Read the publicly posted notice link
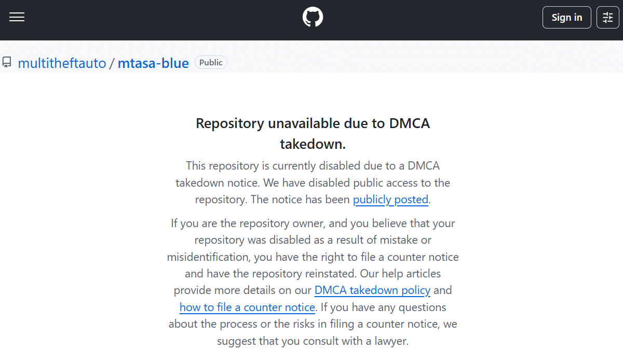The image size is (623, 364). pyautogui.click(x=390, y=200)
